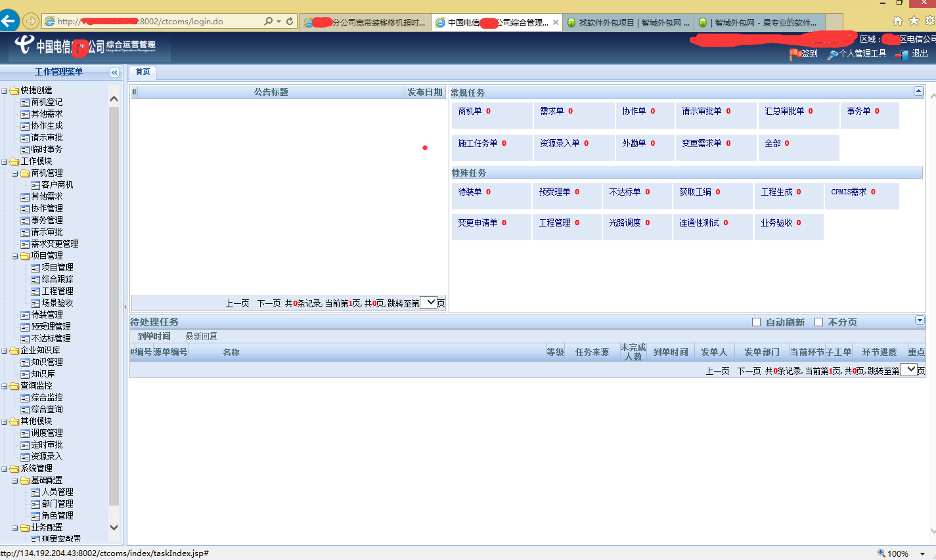The width and height of the screenshot is (936, 560).
Task: Select the 首页 tab
Action: 143,72
